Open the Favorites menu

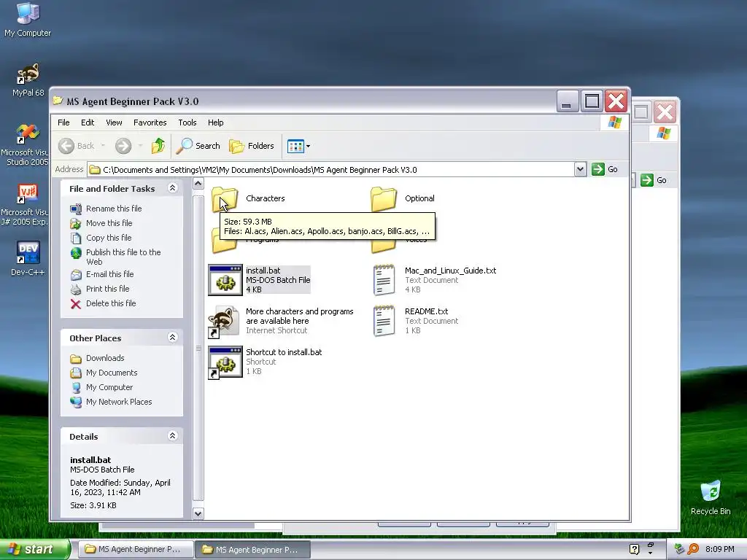(x=150, y=122)
